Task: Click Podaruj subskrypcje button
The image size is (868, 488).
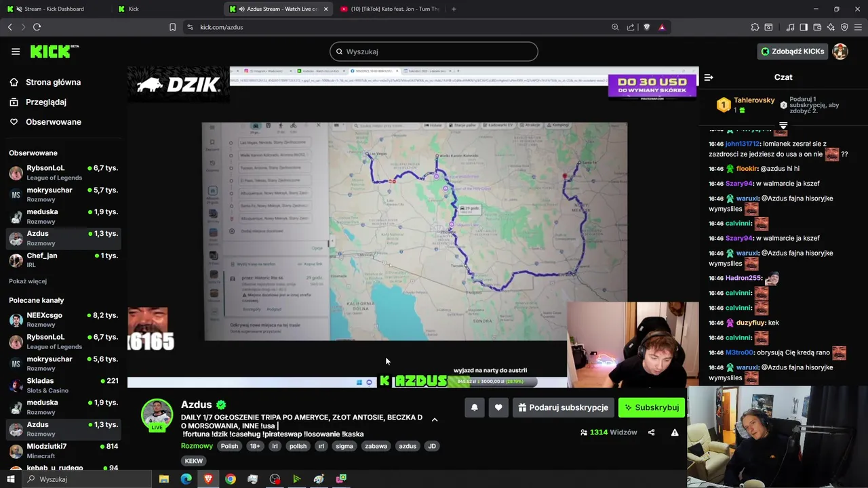Action: click(x=564, y=407)
